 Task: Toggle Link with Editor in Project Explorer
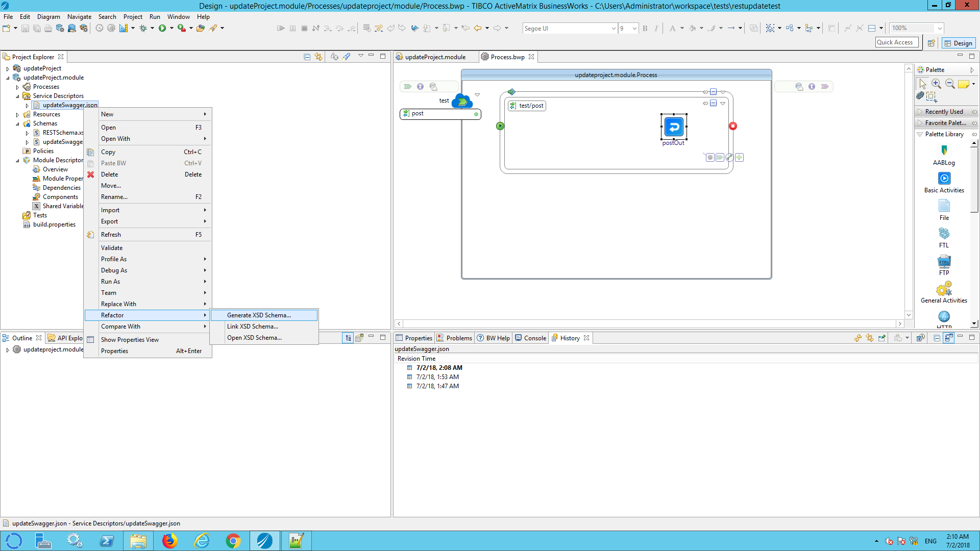tap(318, 57)
